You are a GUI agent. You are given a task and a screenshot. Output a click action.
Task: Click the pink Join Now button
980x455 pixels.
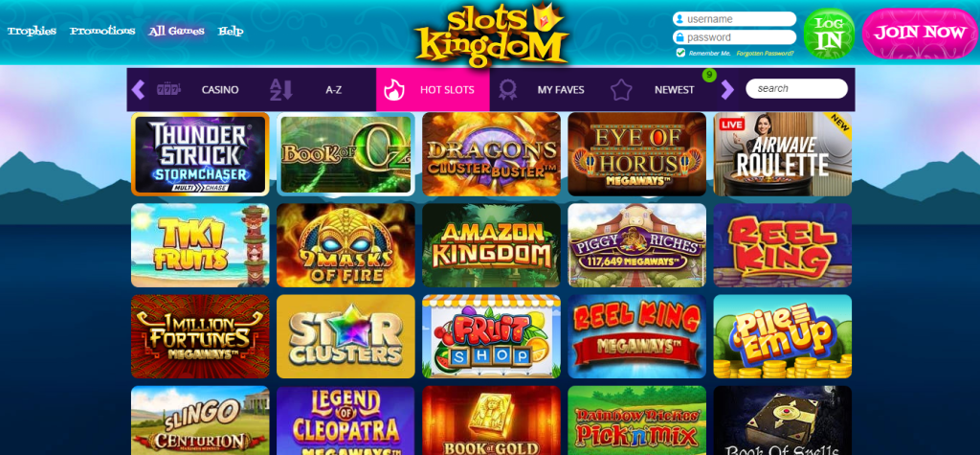[x=920, y=34]
